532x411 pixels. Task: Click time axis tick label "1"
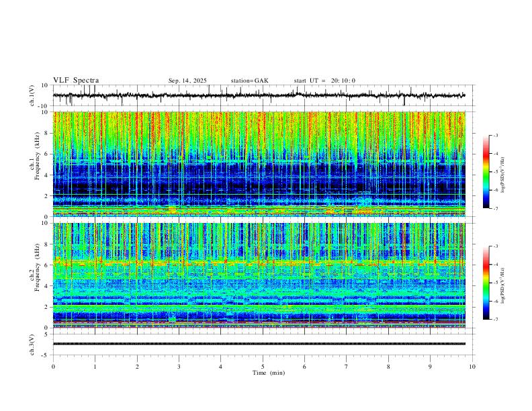coord(95,367)
